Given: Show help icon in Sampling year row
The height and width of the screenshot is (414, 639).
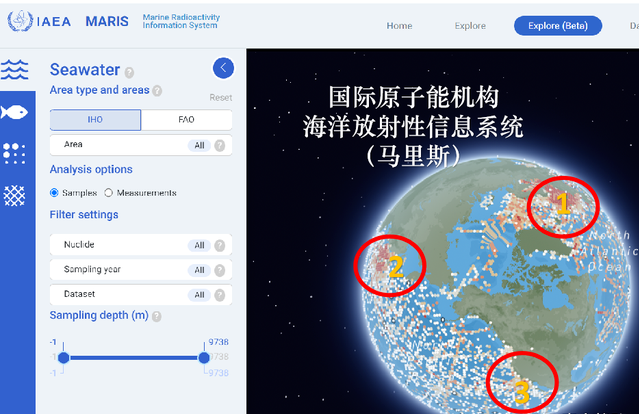Looking at the screenshot, I should point(220,270).
